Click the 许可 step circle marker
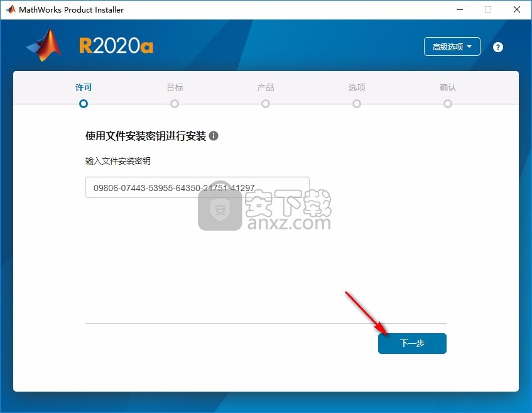The image size is (532, 413). click(84, 104)
